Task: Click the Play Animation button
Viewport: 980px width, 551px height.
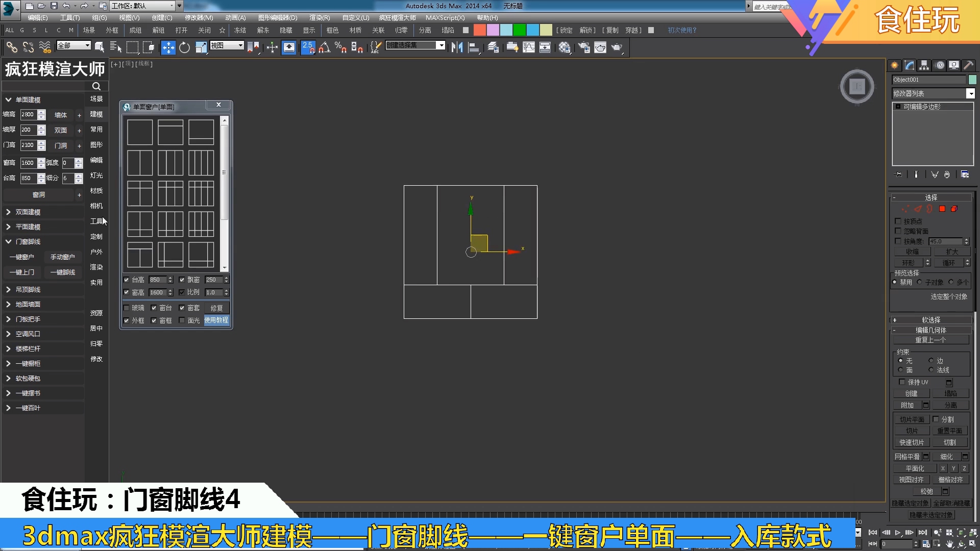Action: [897, 533]
